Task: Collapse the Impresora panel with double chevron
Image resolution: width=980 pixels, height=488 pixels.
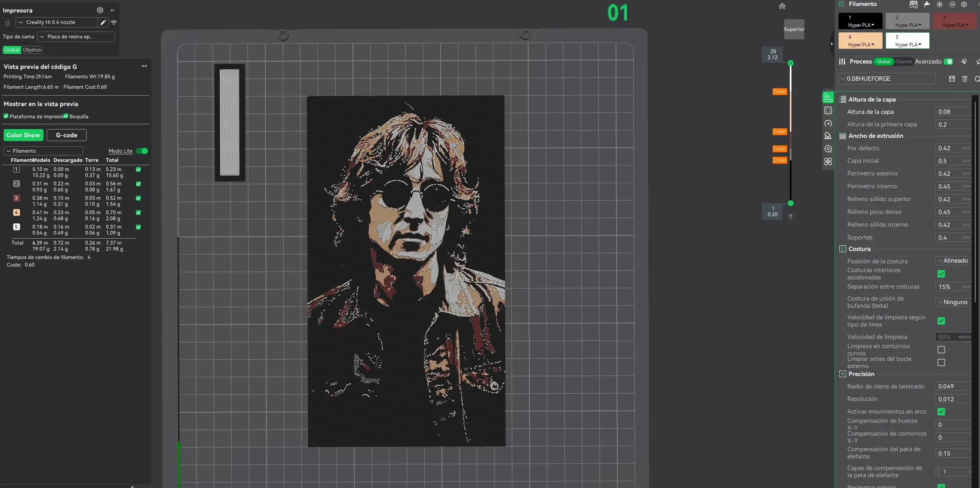Action: 113,10
